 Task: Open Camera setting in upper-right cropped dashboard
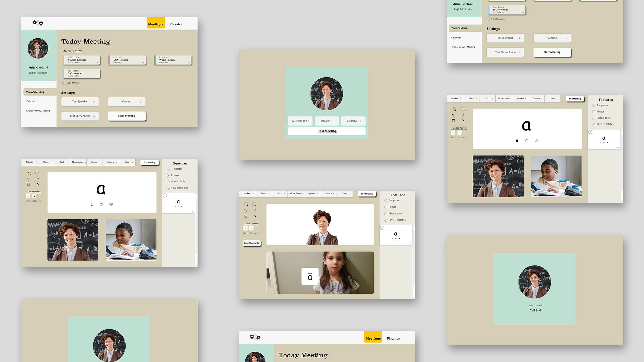pos(552,38)
